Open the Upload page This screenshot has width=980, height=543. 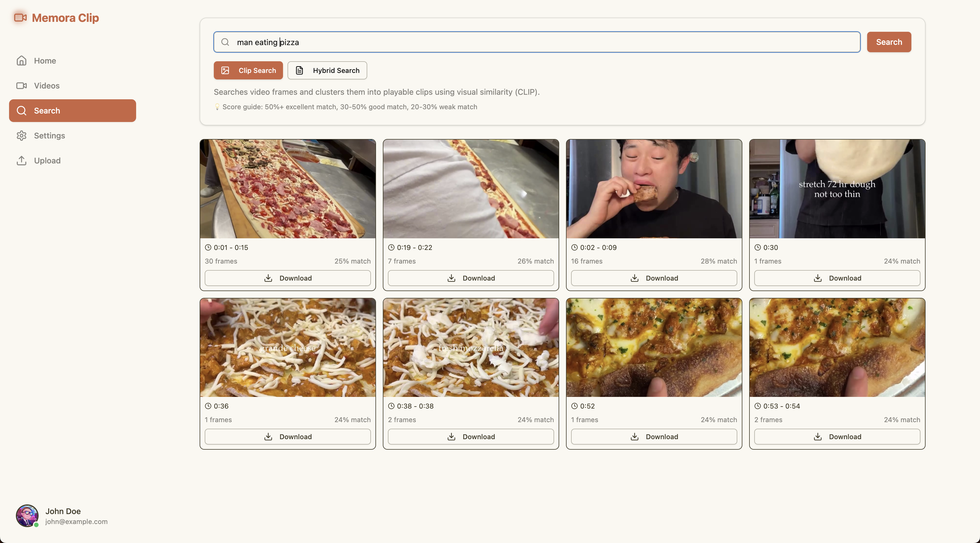[47, 161]
